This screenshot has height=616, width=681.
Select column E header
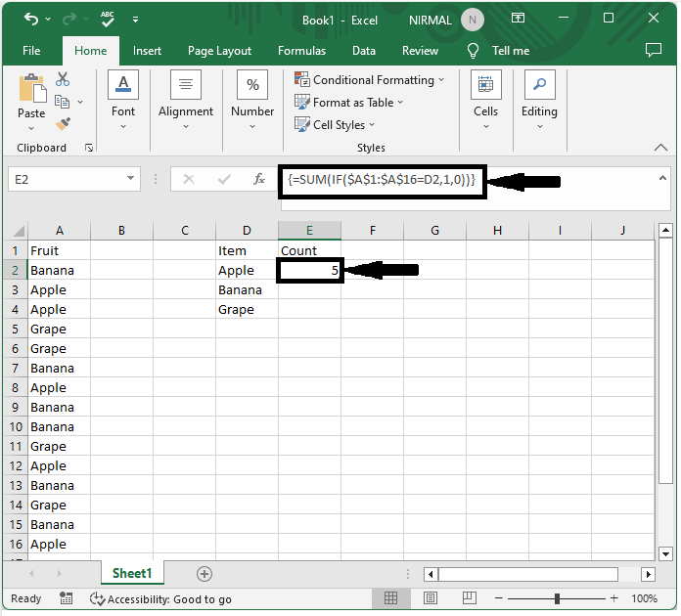point(309,231)
